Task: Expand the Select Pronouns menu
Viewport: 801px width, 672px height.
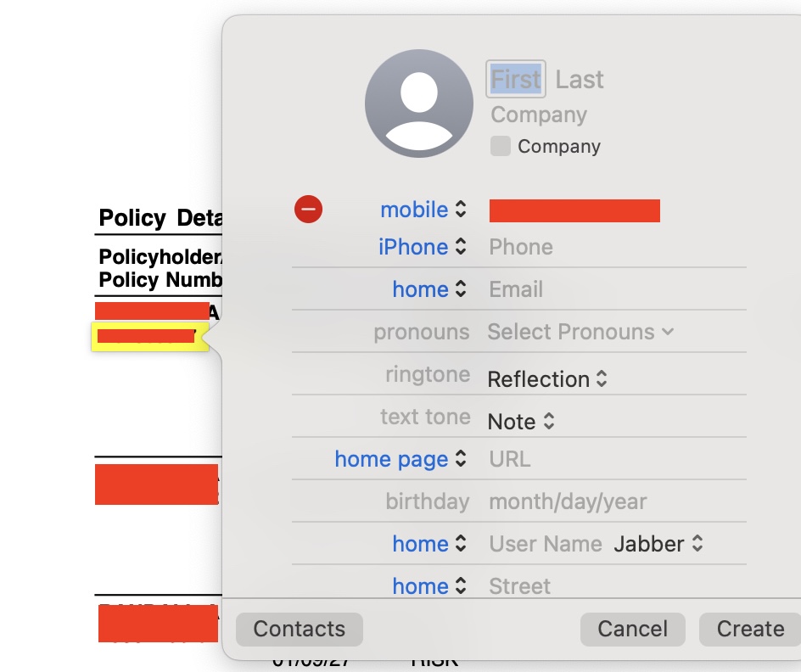Action: coord(580,332)
